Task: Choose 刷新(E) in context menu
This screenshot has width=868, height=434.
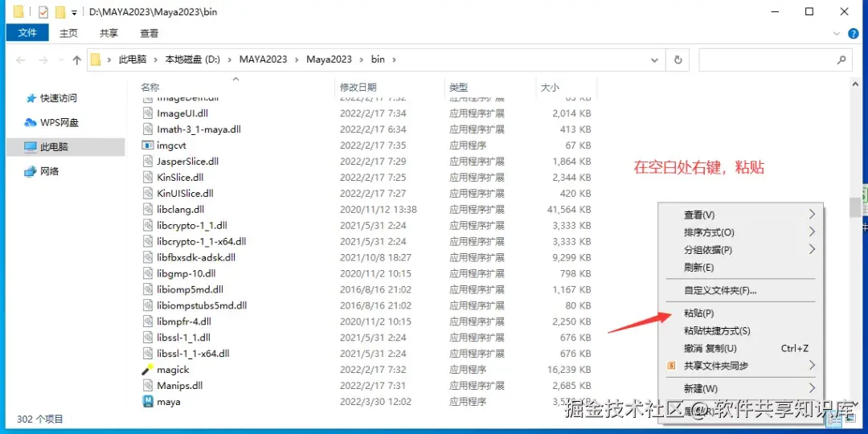Action: pos(740,268)
